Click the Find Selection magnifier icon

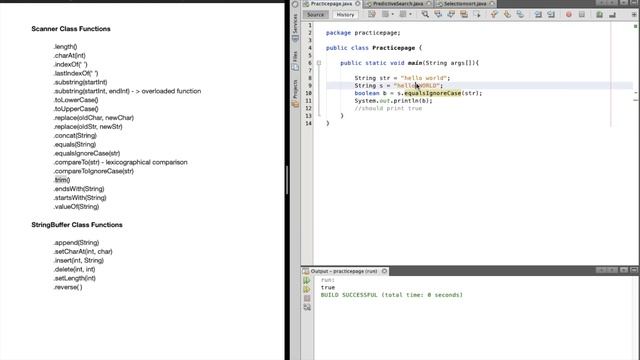(425, 15)
